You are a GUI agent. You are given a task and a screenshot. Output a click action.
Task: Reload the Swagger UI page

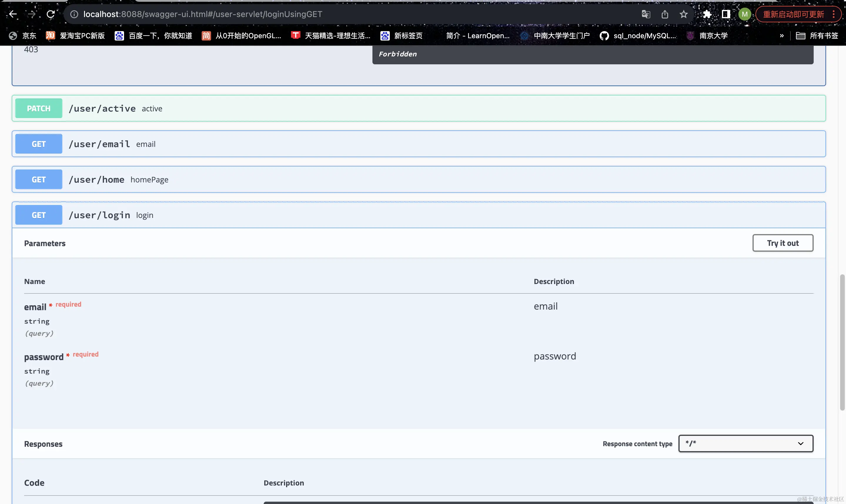[51, 14]
